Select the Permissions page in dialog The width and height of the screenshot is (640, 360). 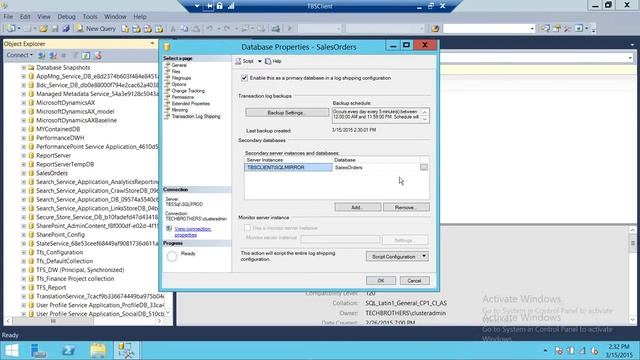tap(182, 97)
